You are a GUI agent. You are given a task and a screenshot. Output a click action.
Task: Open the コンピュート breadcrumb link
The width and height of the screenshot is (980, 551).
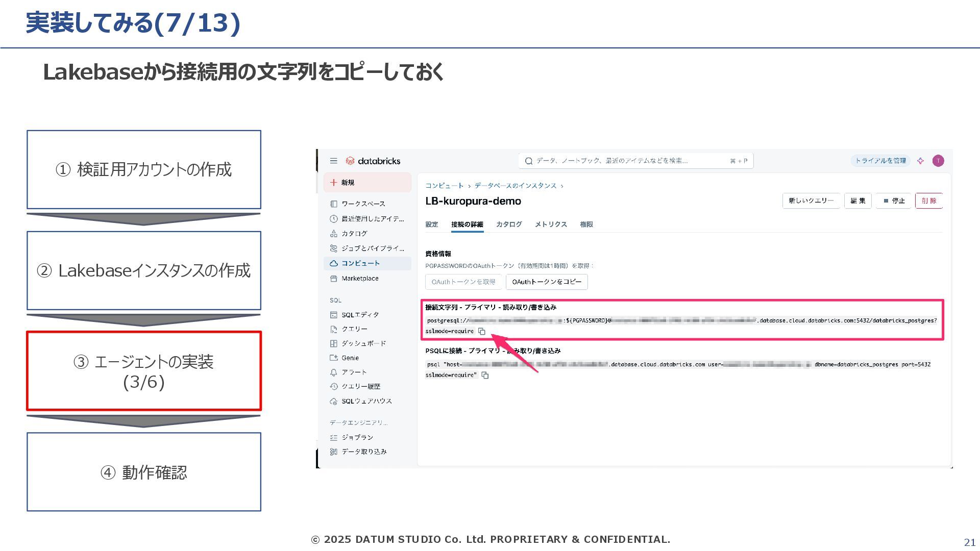click(445, 186)
